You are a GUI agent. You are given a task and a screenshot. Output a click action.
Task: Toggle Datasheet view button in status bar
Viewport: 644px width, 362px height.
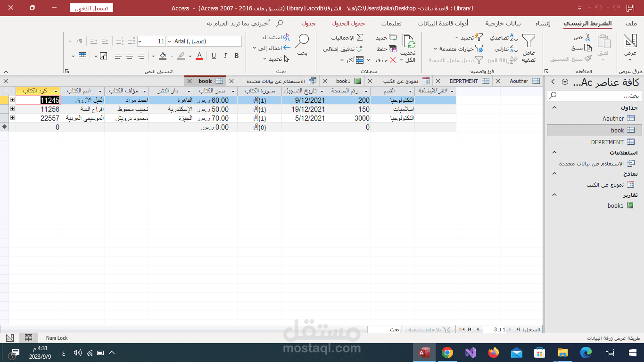[x=28, y=337]
